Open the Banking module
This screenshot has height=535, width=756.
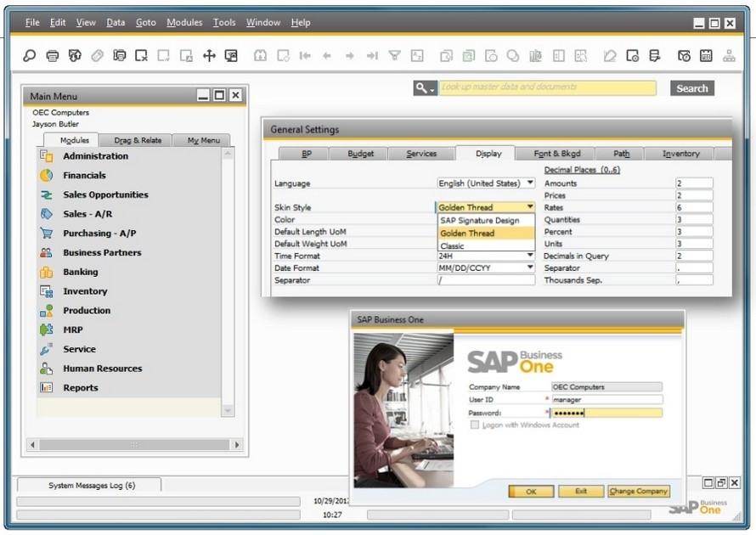click(x=80, y=273)
